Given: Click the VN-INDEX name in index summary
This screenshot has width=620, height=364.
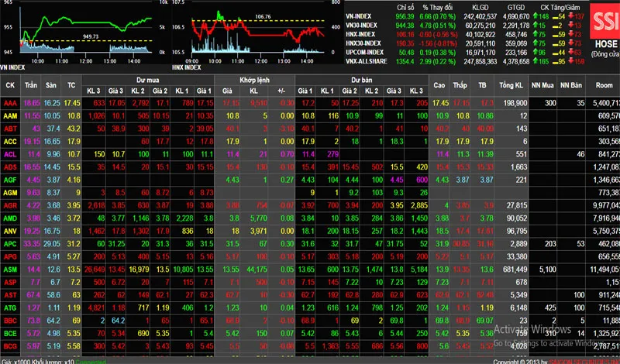Looking at the screenshot, I should pyautogui.click(x=359, y=16).
